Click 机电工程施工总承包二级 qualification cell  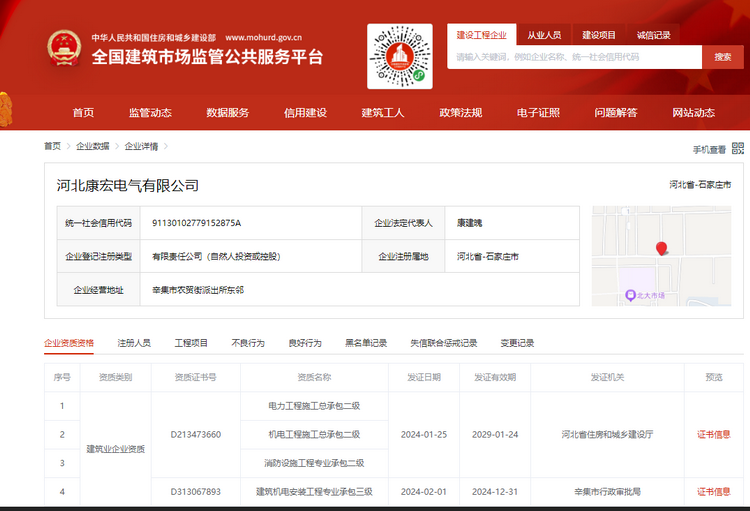[x=314, y=434]
